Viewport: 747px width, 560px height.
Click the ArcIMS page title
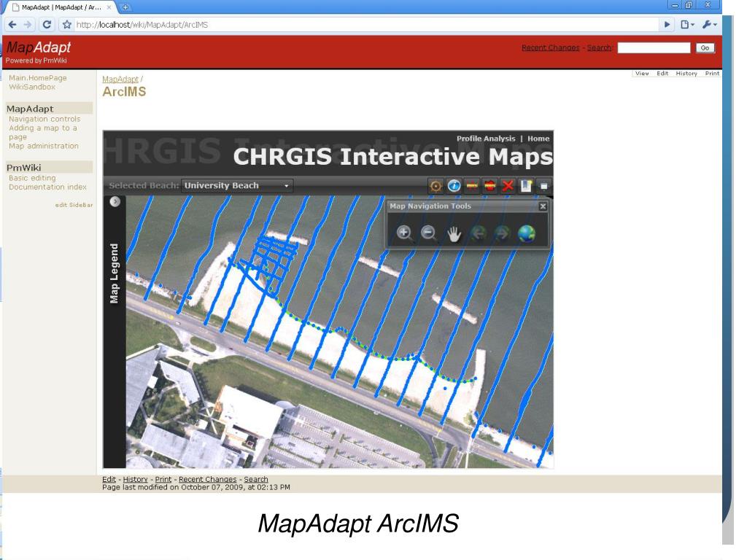tap(124, 91)
